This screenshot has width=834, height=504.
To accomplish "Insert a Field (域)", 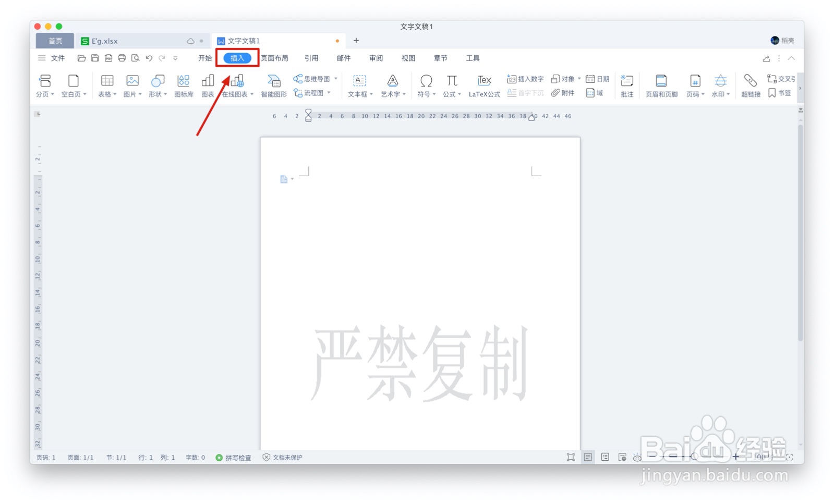I will 595,93.
